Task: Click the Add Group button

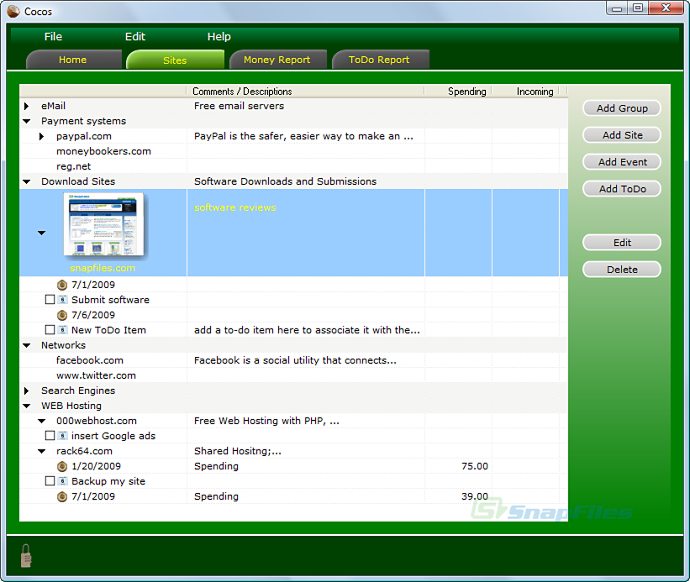Action: click(x=622, y=108)
